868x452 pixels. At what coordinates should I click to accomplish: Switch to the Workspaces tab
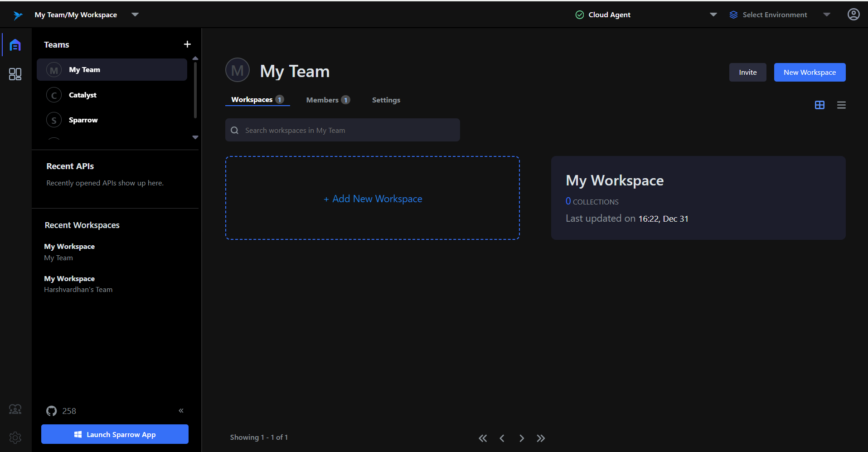click(257, 100)
